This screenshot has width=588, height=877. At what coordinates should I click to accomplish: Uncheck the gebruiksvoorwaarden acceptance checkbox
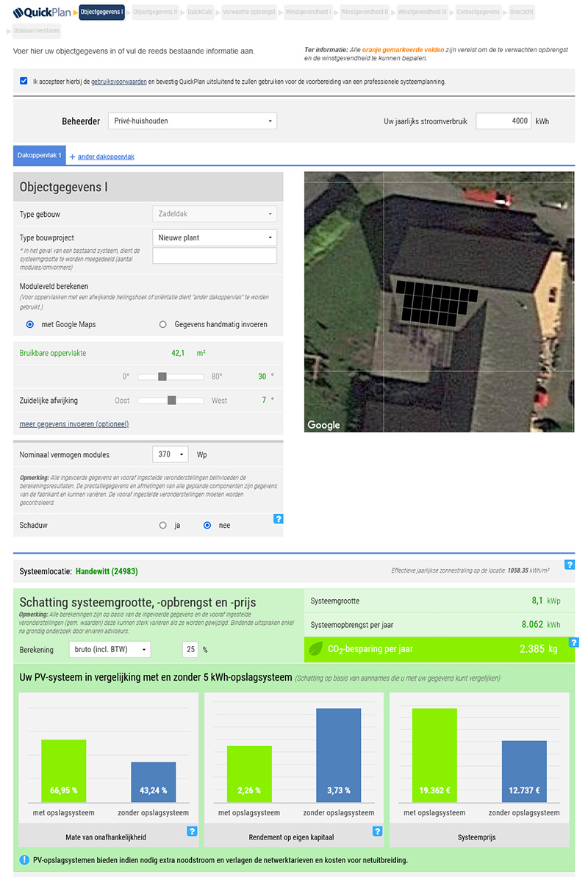pyautogui.click(x=24, y=81)
